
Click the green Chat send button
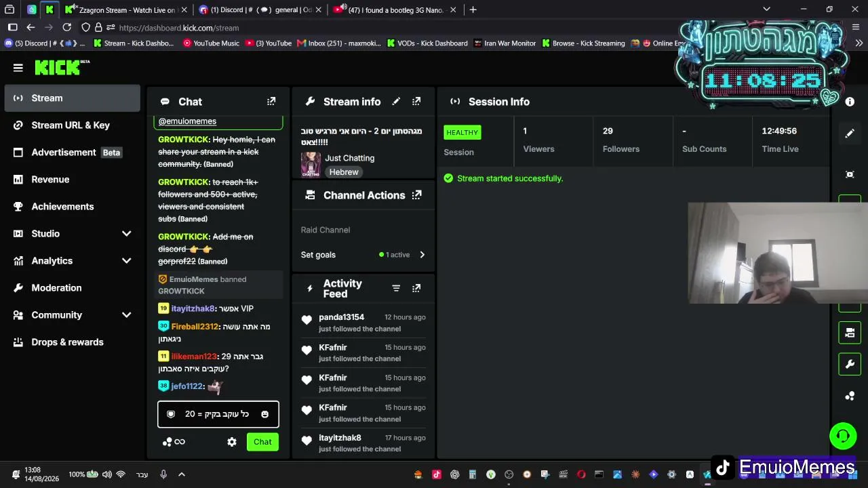[262, 442]
